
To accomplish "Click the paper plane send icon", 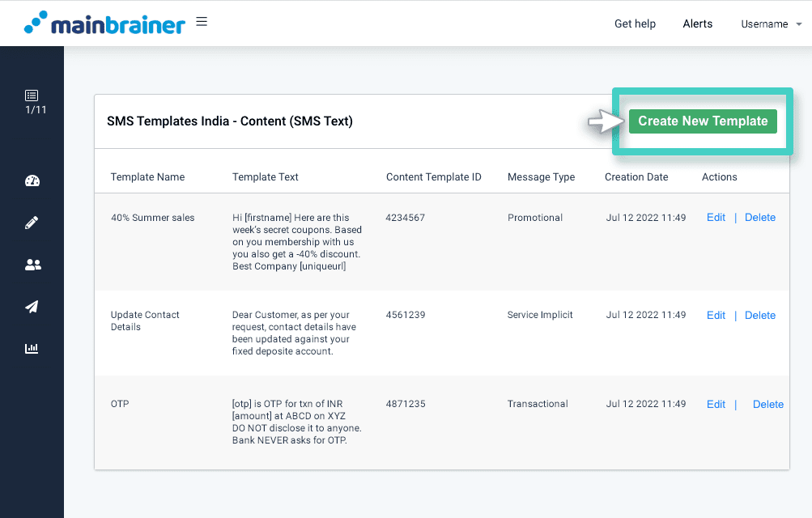I will pos(32,307).
